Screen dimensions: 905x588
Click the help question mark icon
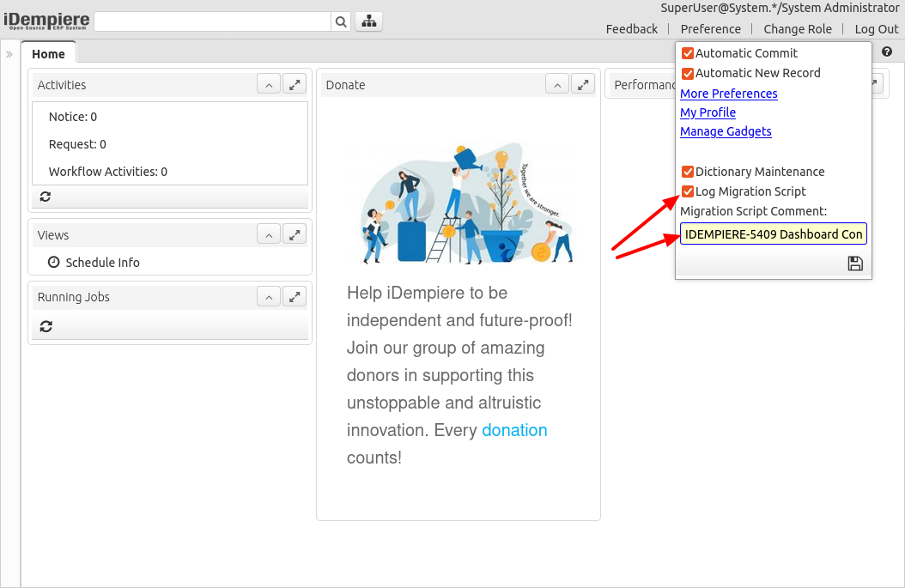(887, 52)
